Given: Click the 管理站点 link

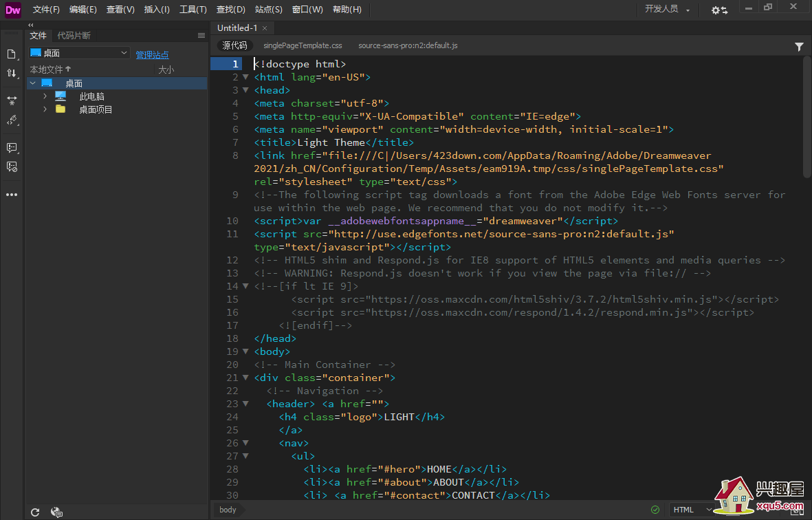Looking at the screenshot, I should coord(152,54).
